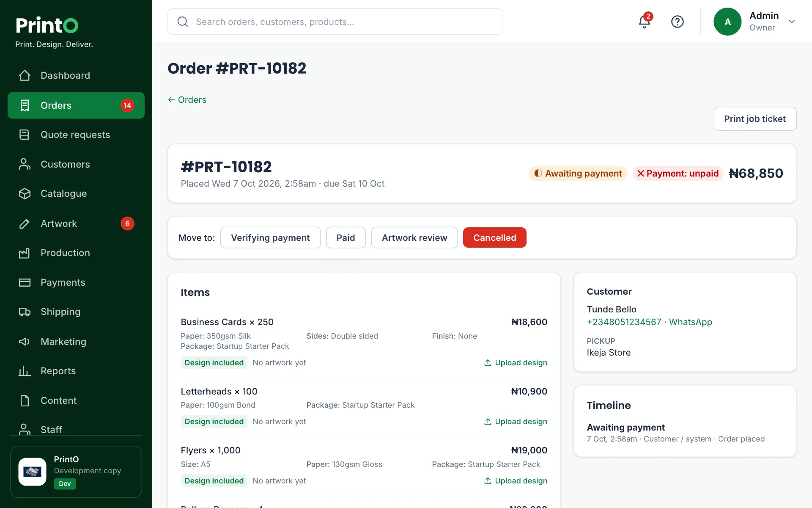Open the WhatsApp link for Tunde Bello
This screenshot has width=812, height=508.
[691, 322]
